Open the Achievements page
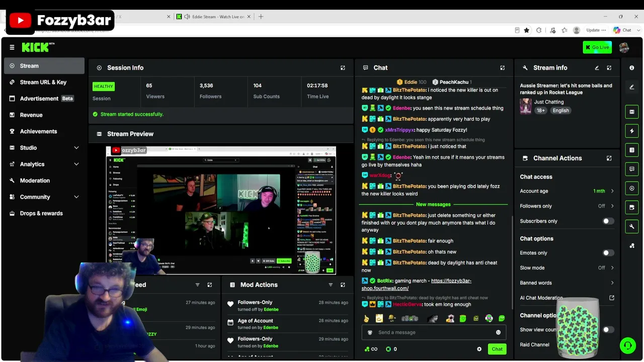The width and height of the screenshot is (644, 362). coord(44,132)
